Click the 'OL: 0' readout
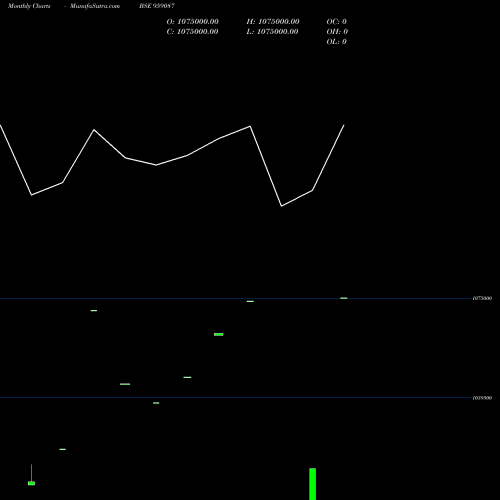Image resolution: width=500 pixels, height=500 pixels. (337, 42)
